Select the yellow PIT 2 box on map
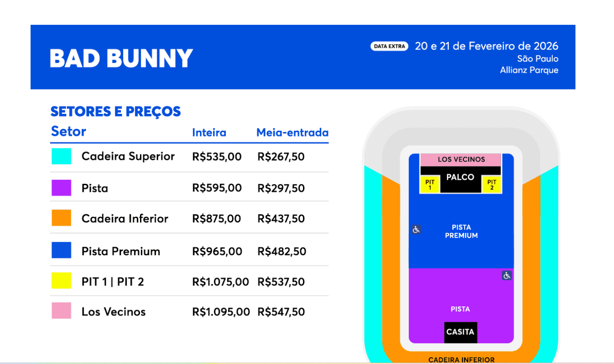This screenshot has width=614, height=364. 492,185
